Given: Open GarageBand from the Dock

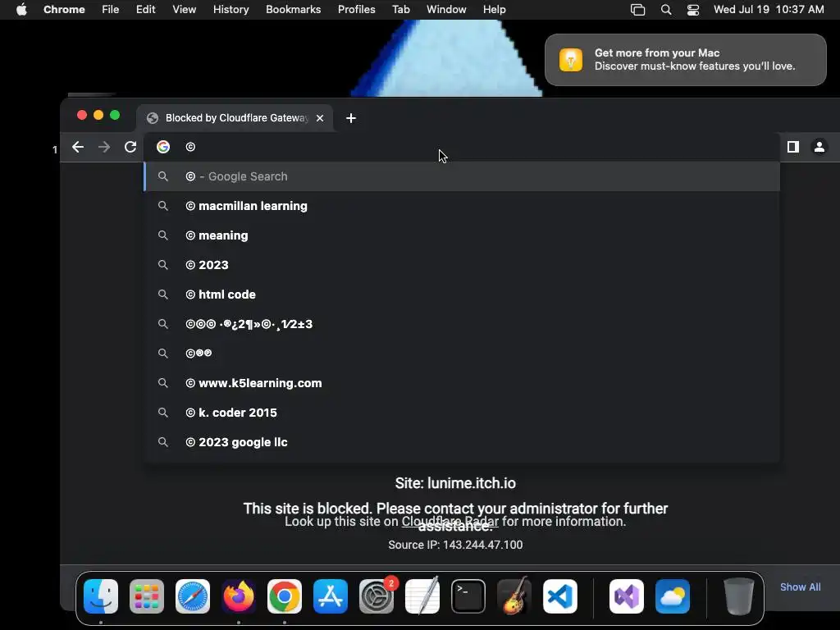Looking at the screenshot, I should click(514, 596).
